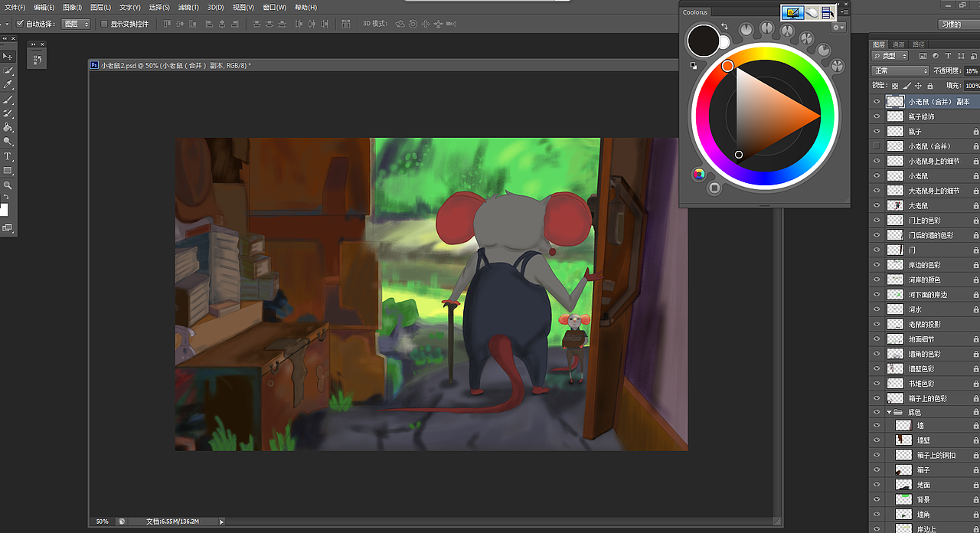This screenshot has width=980, height=533.
Task: Click the 3D video camera icon
Action: pyautogui.click(x=452, y=24)
